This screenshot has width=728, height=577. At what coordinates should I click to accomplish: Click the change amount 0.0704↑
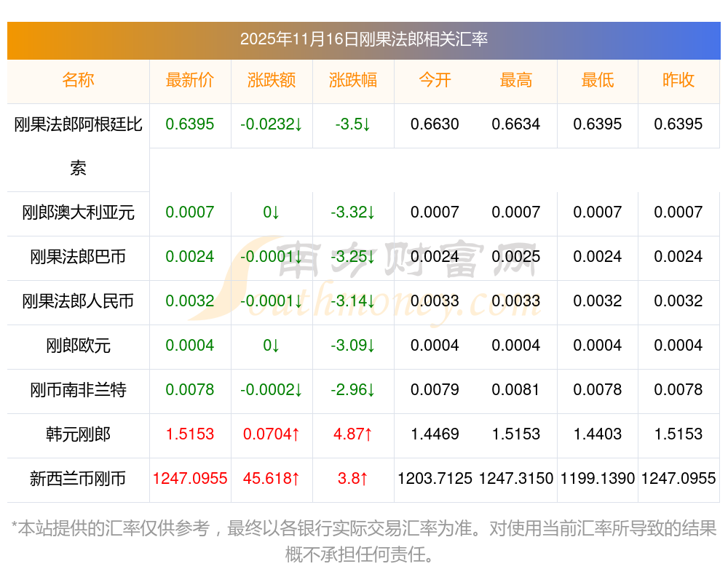point(271,434)
